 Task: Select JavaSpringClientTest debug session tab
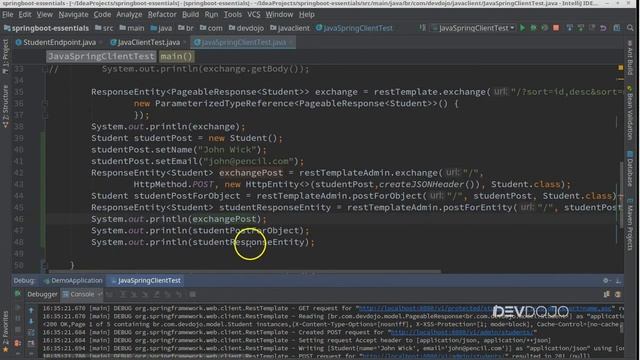tap(146, 280)
